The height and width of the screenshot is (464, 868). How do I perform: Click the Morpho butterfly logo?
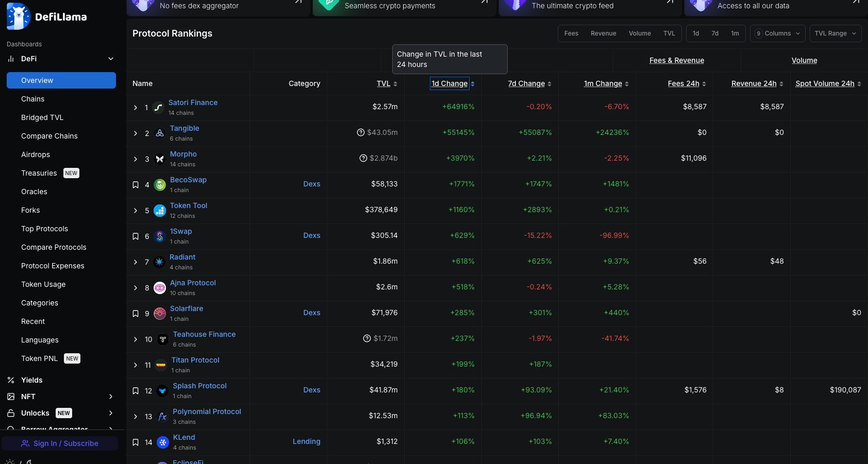160,159
